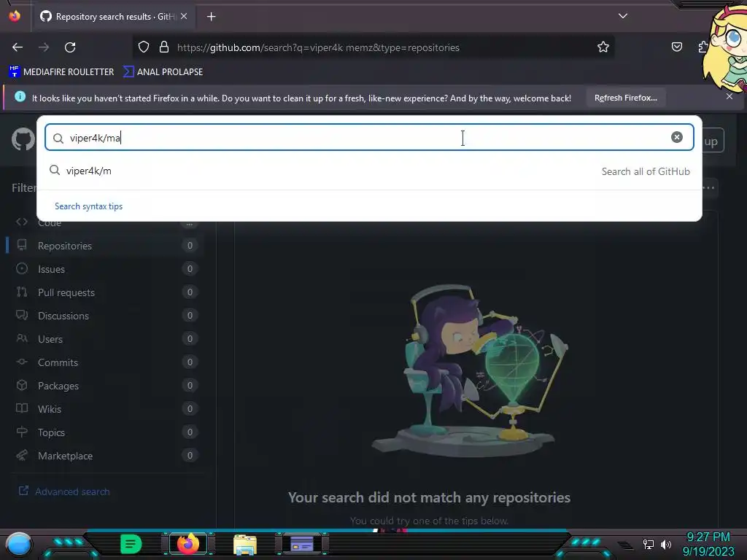Open File Explorer from the taskbar
Viewport: 747px width, 560px height.
pos(245,544)
